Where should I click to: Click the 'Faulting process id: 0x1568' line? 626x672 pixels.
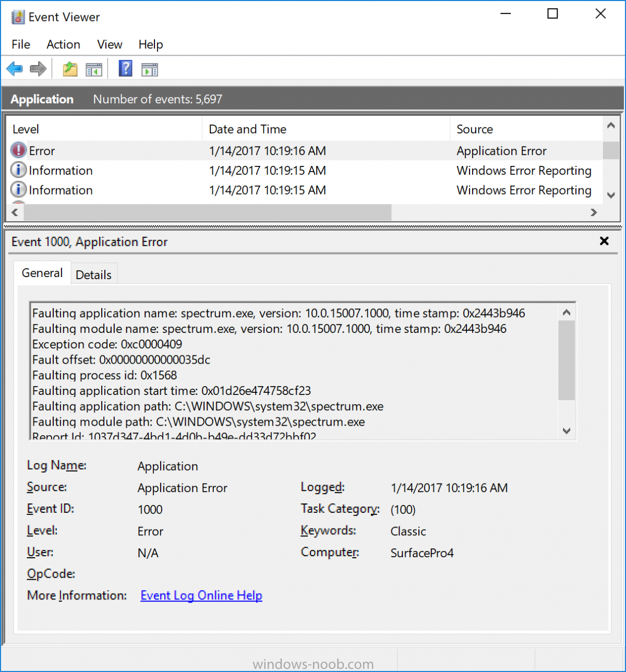click(104, 375)
